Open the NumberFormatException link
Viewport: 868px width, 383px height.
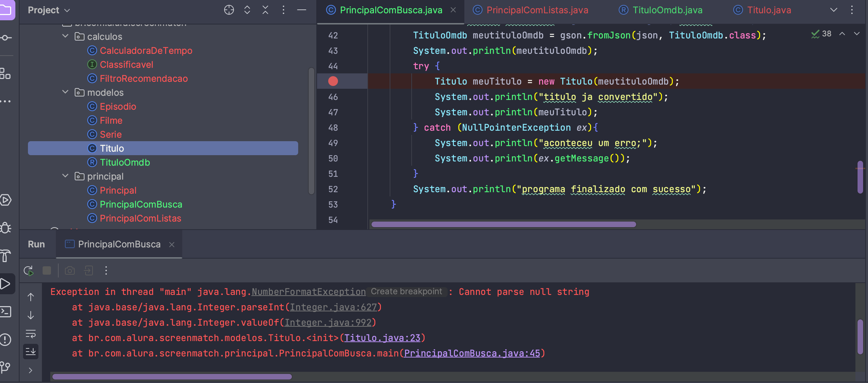tap(309, 292)
